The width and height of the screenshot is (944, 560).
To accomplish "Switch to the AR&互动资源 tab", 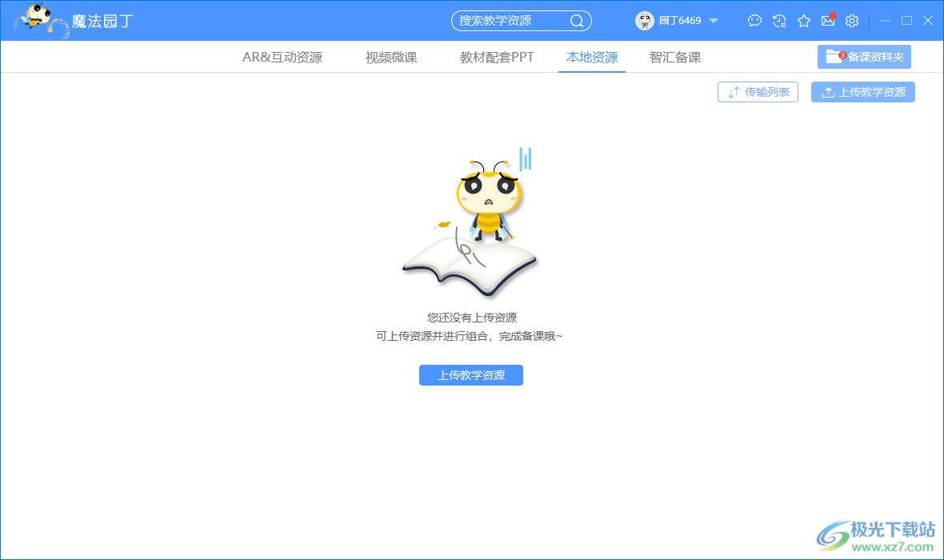I will (282, 57).
